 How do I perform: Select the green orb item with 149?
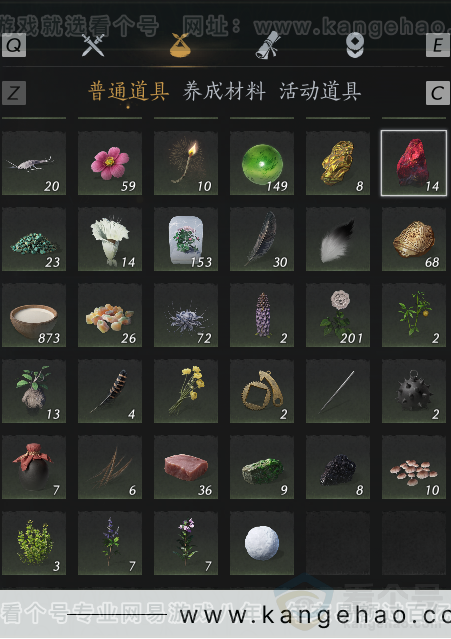(262, 163)
